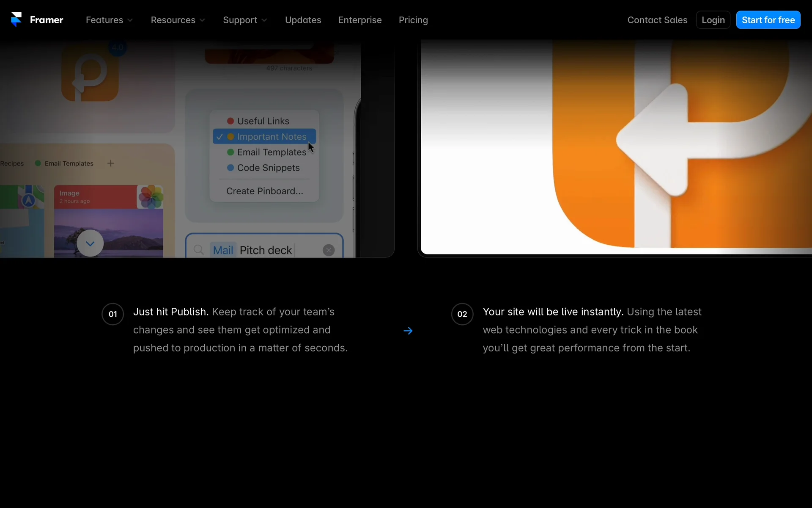Expand the Support dropdown menu
The height and width of the screenshot is (508, 812).
245,20
